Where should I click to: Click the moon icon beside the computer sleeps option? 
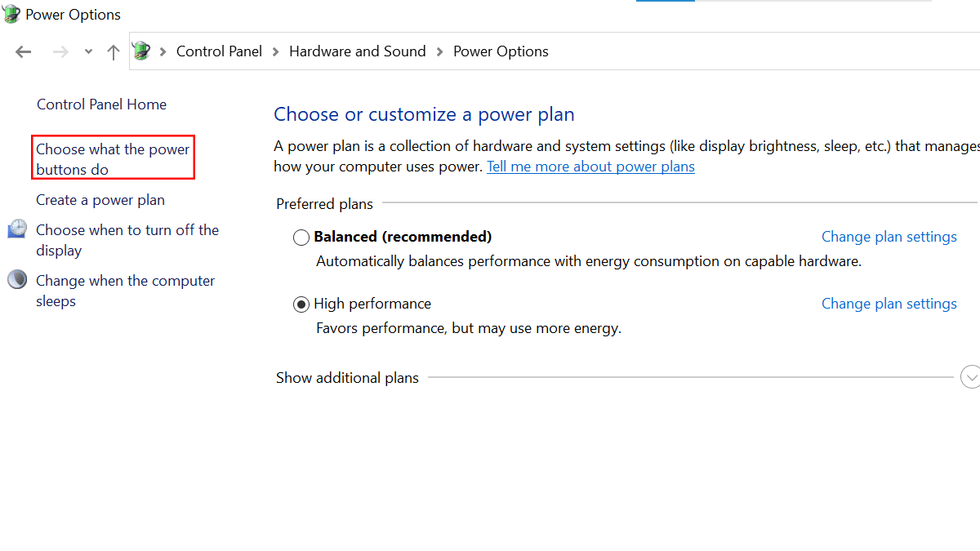[17, 280]
